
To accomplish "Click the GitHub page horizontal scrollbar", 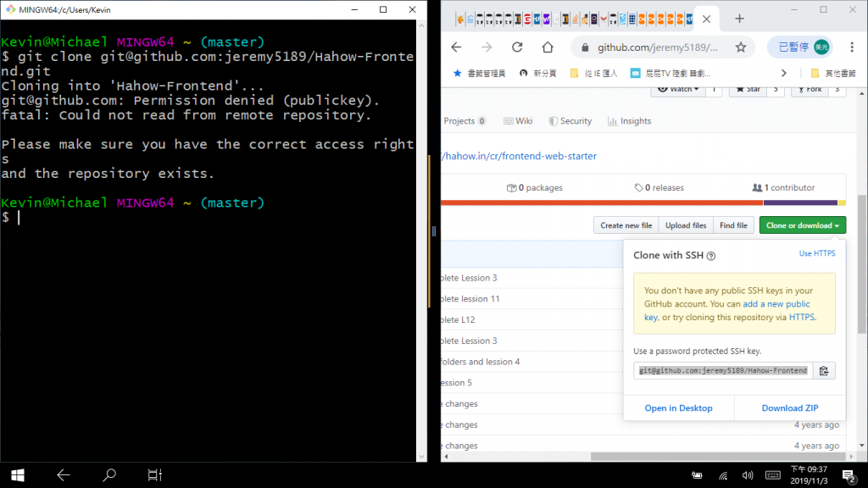I will pyautogui.click(x=719, y=457).
